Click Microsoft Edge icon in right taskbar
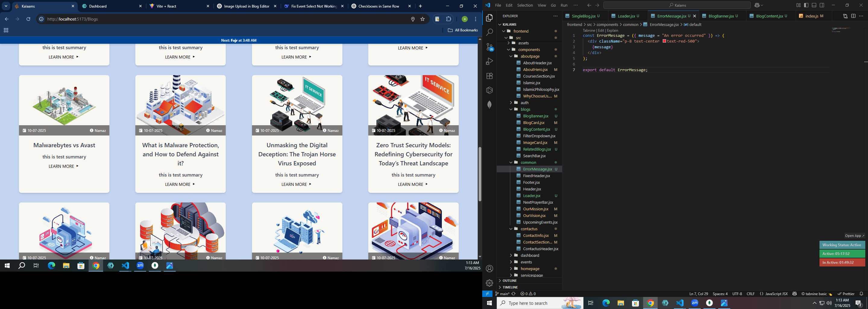 click(606, 303)
